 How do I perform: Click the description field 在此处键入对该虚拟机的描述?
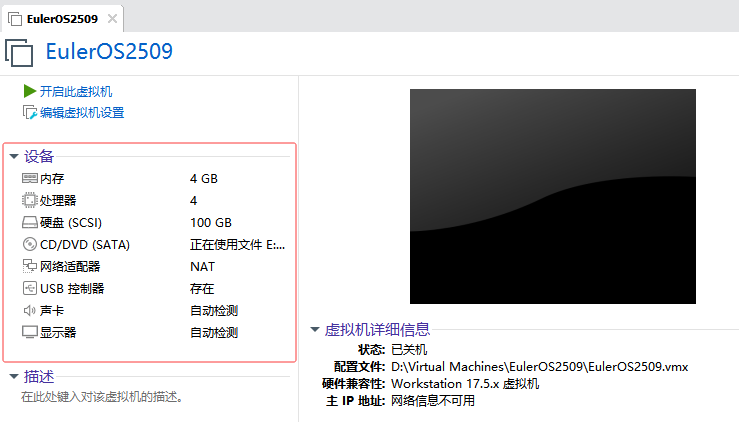[x=102, y=397]
